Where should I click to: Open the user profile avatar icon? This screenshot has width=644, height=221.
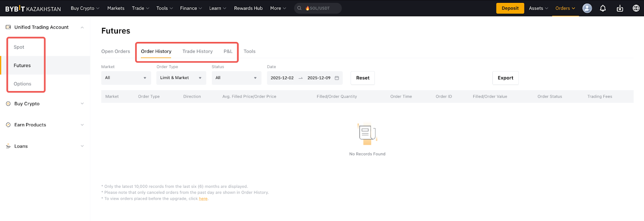coord(587,8)
